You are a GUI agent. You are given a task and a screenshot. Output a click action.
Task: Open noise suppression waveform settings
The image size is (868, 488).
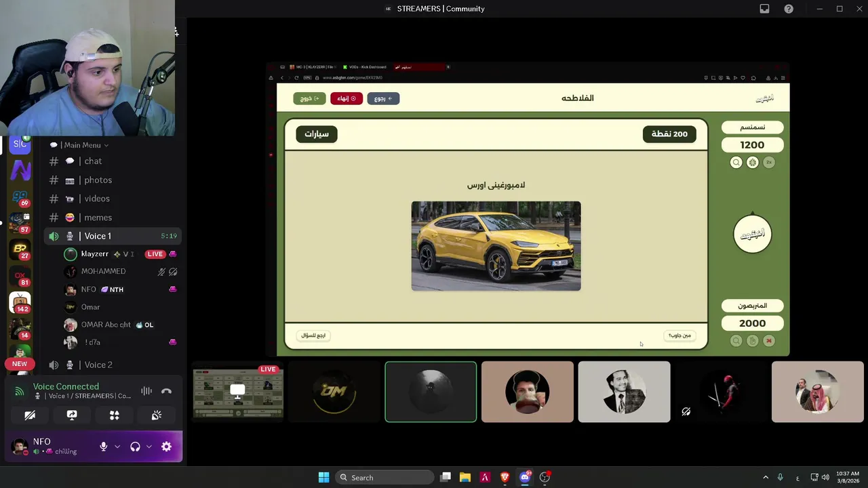(x=146, y=391)
